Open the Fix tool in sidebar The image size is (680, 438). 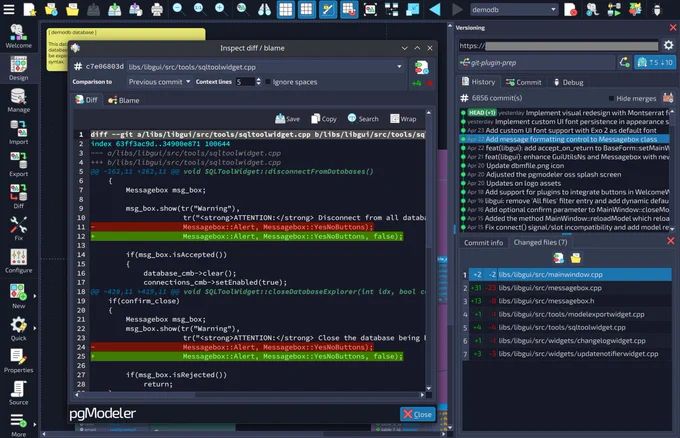[x=18, y=229]
